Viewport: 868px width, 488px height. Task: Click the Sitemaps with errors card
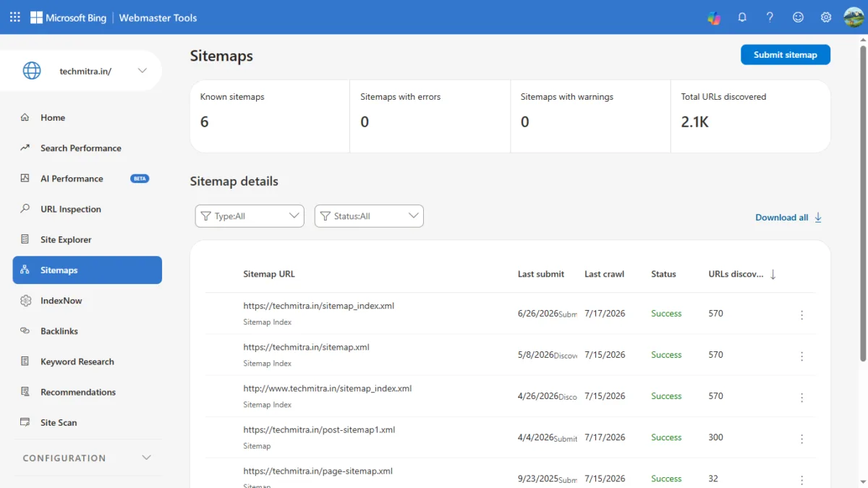click(x=430, y=116)
